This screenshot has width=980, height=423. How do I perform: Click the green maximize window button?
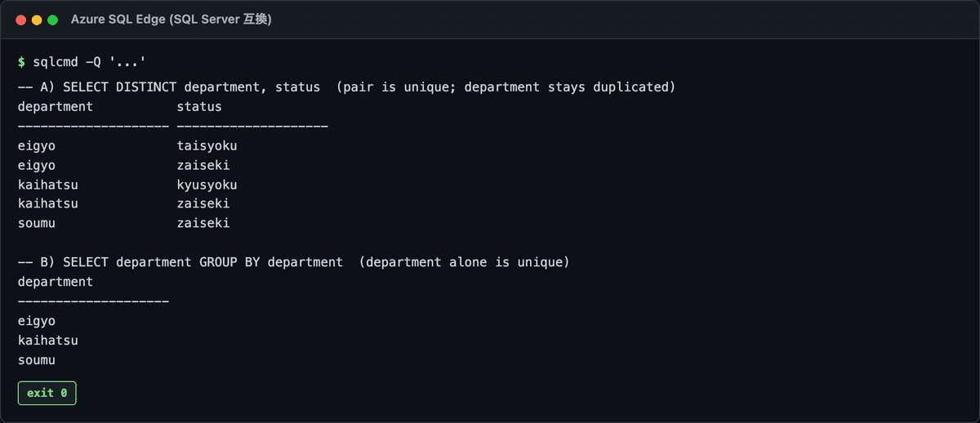[x=52, y=20]
